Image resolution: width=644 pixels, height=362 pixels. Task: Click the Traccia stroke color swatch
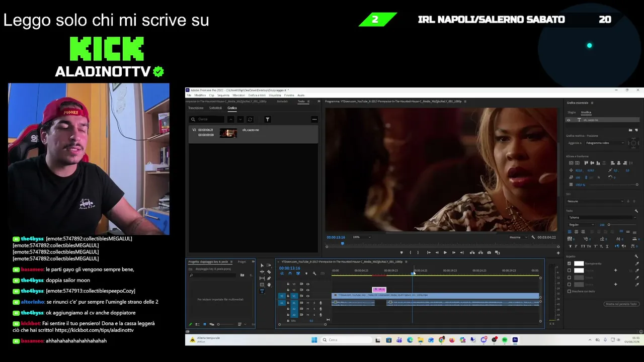(579, 270)
